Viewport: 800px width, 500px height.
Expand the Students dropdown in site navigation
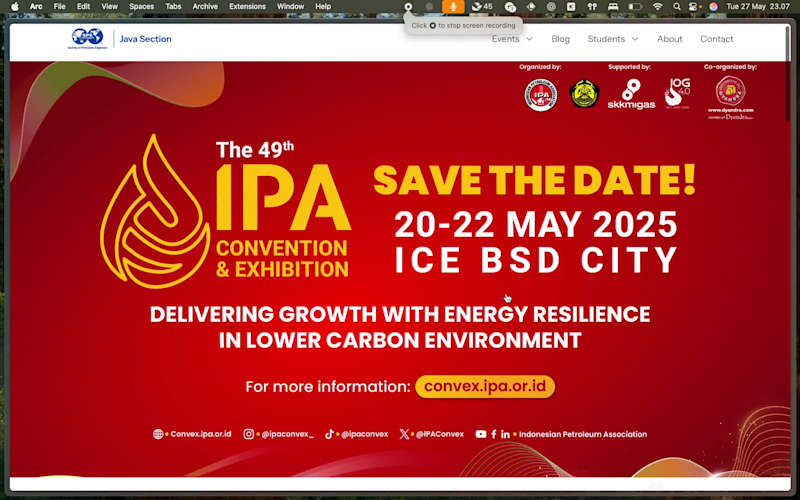[x=613, y=39]
